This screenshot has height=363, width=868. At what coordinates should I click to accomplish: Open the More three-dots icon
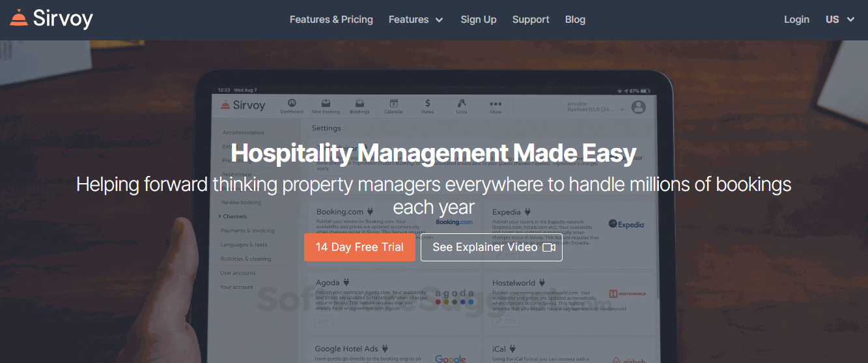(496, 104)
